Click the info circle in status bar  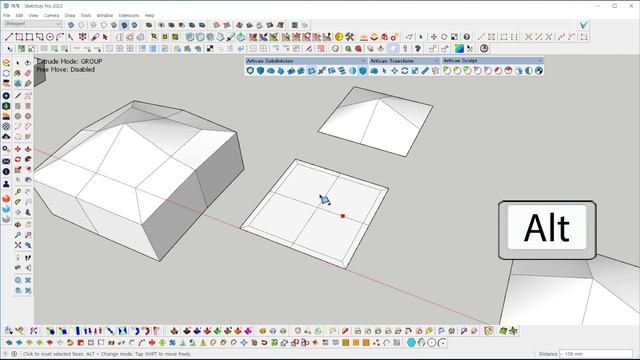point(14,354)
